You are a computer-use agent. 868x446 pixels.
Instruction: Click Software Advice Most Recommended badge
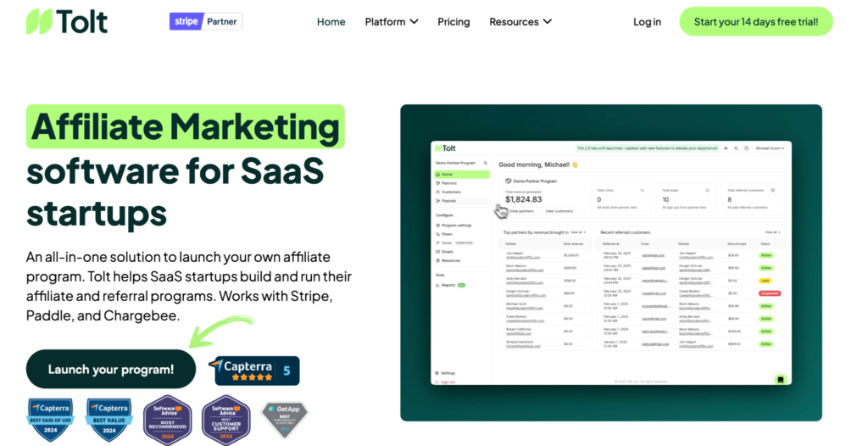168,421
